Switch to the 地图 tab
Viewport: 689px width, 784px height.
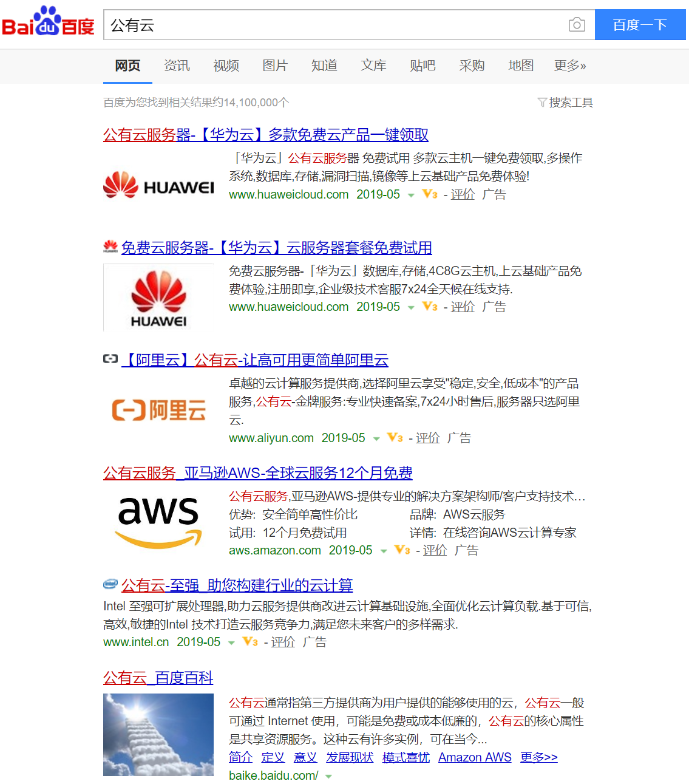coord(521,66)
